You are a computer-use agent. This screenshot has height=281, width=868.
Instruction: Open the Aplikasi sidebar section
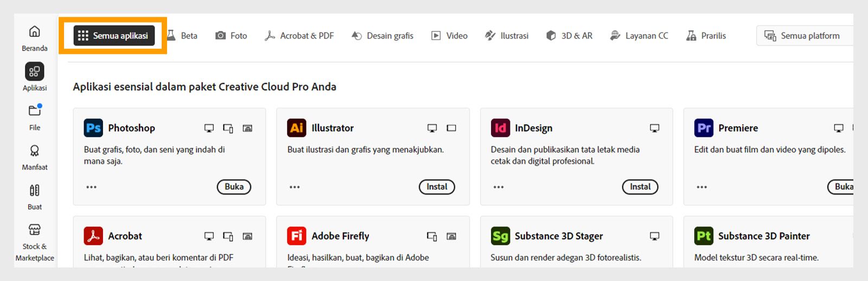tap(35, 77)
